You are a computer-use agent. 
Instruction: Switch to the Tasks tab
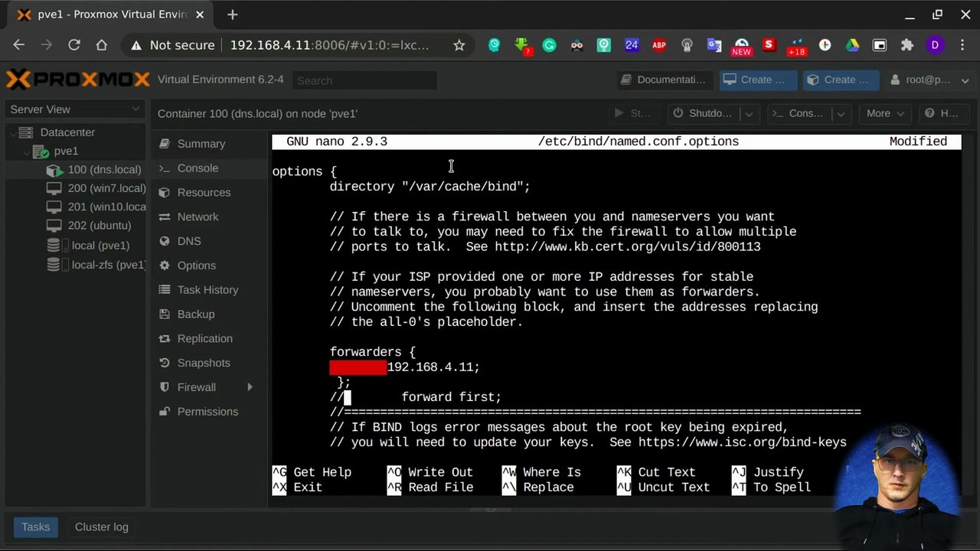coord(35,527)
